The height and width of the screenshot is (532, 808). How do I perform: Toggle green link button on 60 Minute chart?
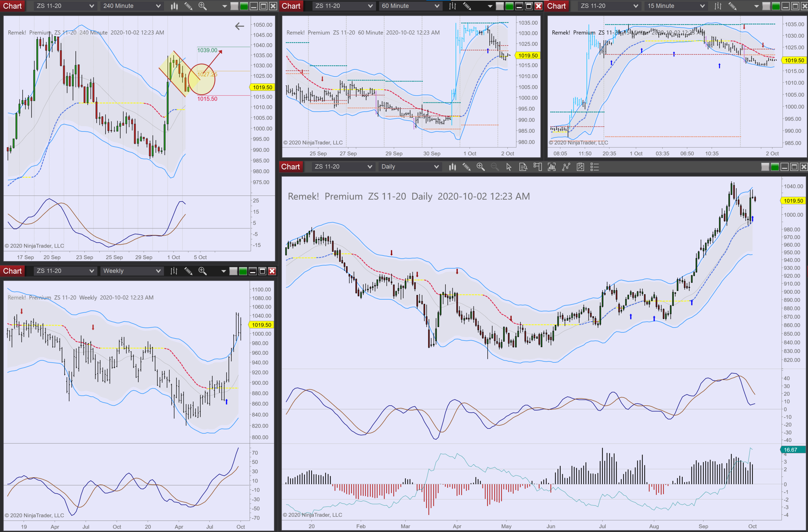(x=509, y=6)
